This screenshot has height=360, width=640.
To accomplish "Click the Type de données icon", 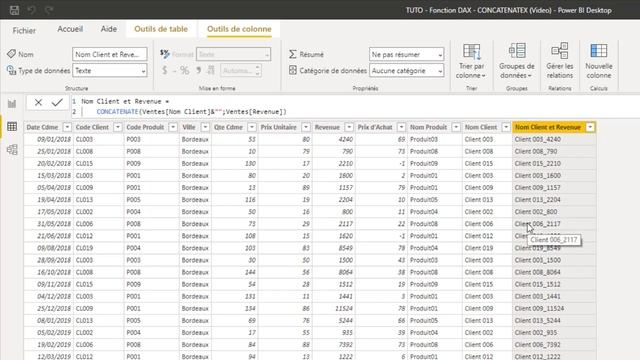I will click(x=11, y=70).
